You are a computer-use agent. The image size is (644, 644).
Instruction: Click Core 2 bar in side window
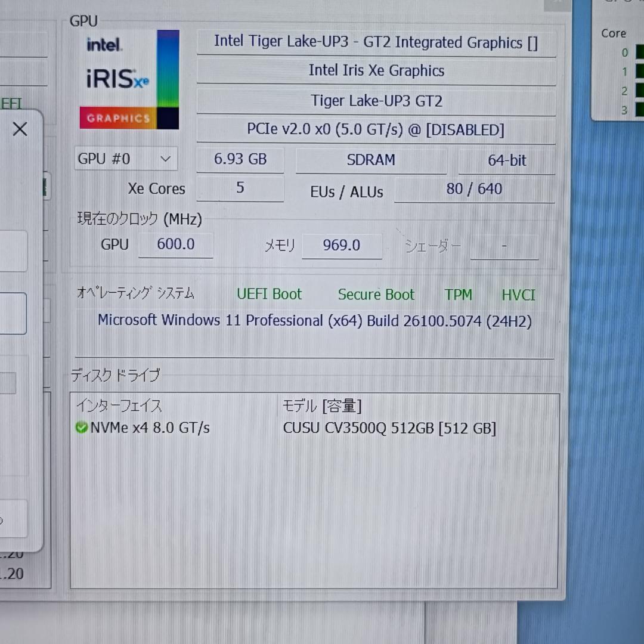point(639,91)
